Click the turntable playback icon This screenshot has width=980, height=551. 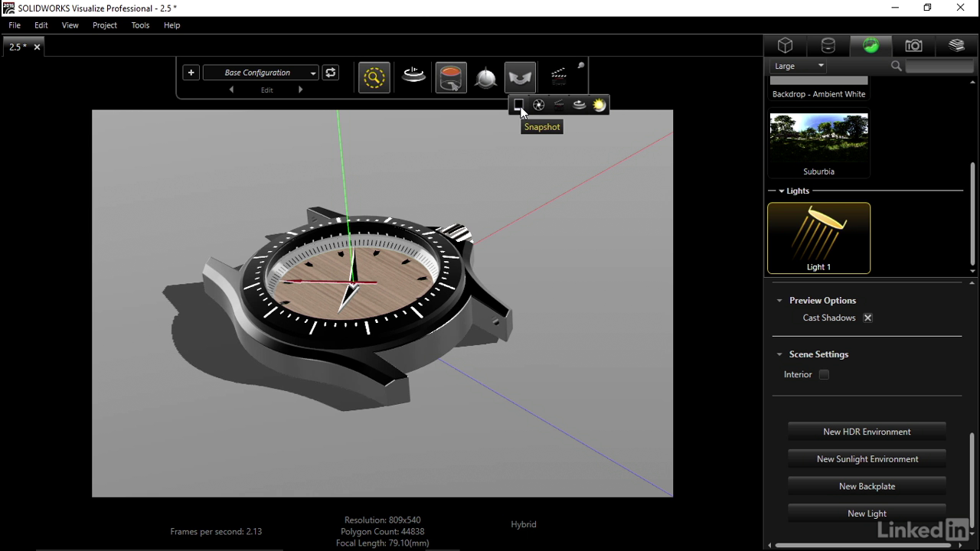[x=413, y=77]
